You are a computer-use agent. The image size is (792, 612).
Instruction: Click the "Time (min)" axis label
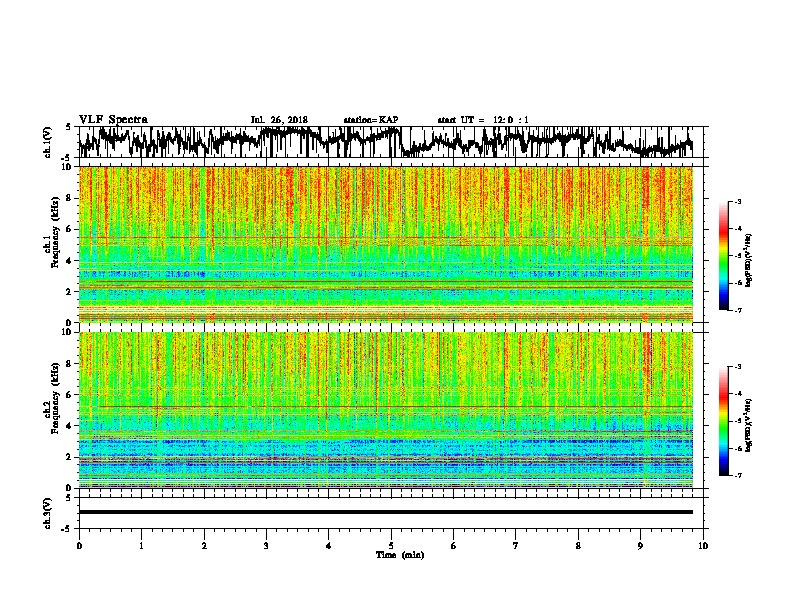[x=400, y=555]
